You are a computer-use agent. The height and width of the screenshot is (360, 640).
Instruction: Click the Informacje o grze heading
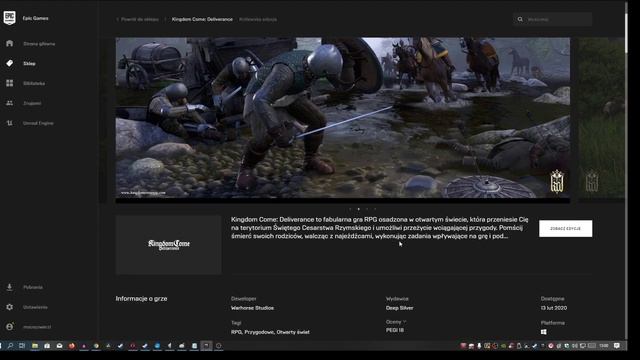tap(141, 299)
